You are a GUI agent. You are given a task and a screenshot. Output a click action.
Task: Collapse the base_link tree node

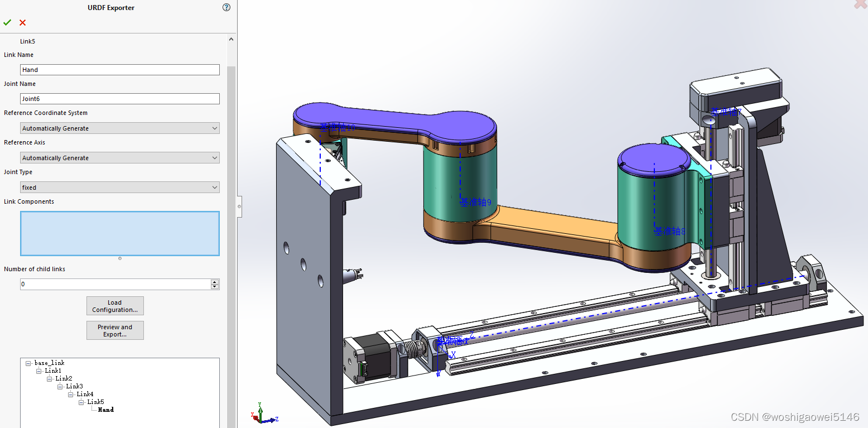[28, 363]
